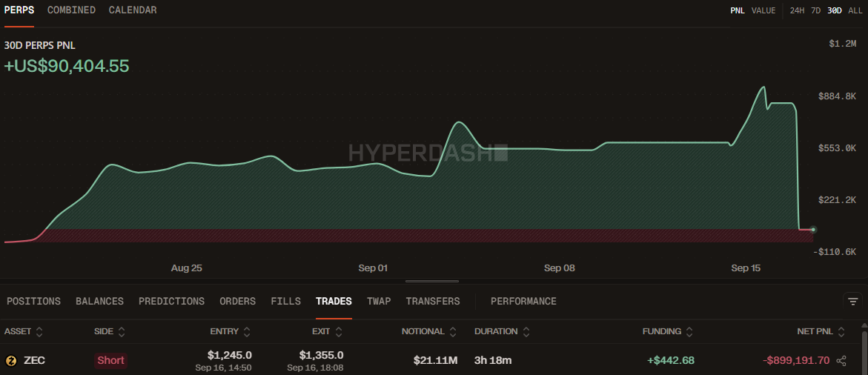Set chart range to 30D
Screen dimensions: 868x375
(x=834, y=10)
